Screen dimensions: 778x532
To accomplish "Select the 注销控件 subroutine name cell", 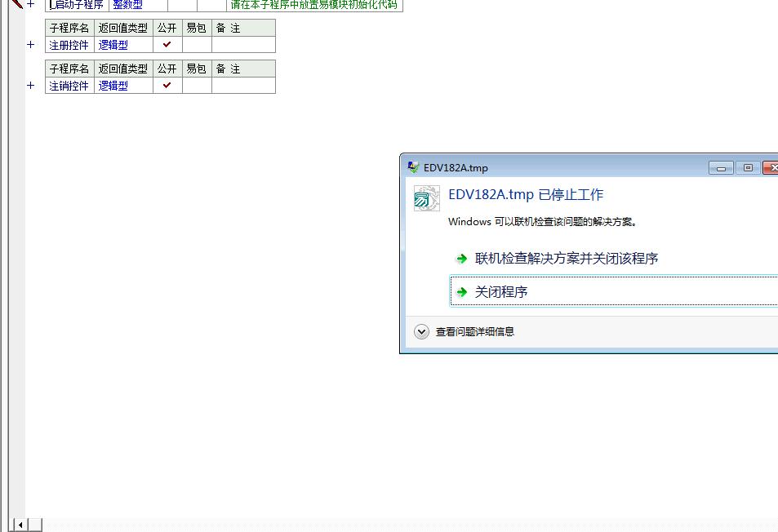I will pos(69,85).
